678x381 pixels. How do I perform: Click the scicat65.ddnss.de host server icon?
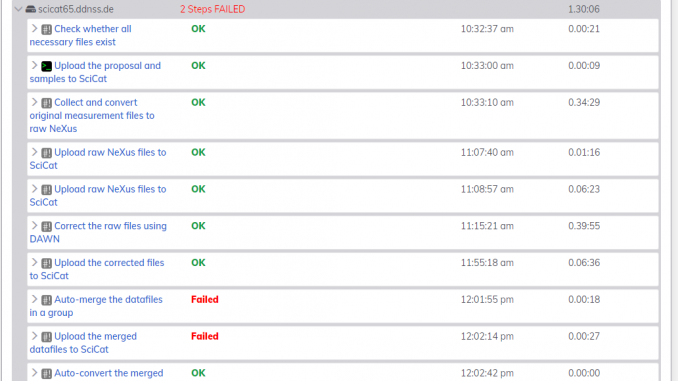tap(31, 9)
